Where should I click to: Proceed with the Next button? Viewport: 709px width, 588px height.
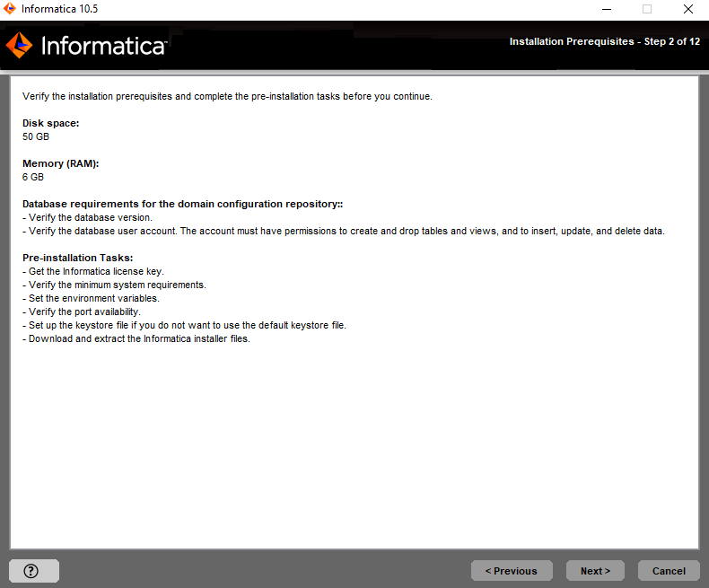595,571
